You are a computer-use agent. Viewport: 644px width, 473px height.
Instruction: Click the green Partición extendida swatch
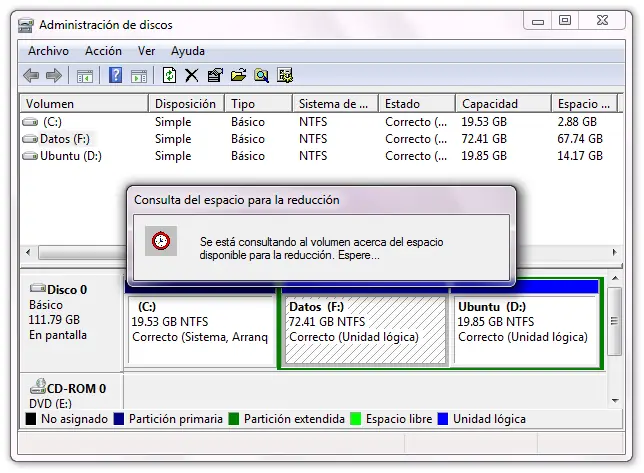[x=234, y=419]
